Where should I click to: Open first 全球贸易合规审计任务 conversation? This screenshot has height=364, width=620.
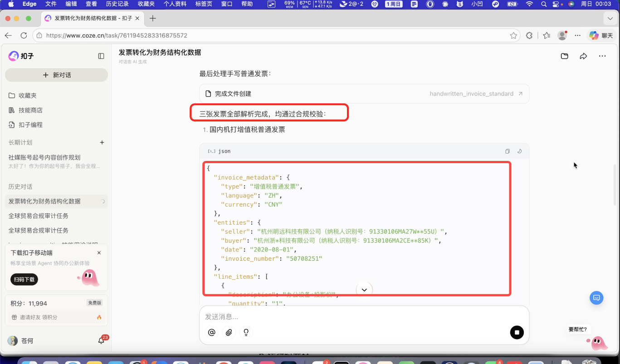pyautogui.click(x=57, y=216)
